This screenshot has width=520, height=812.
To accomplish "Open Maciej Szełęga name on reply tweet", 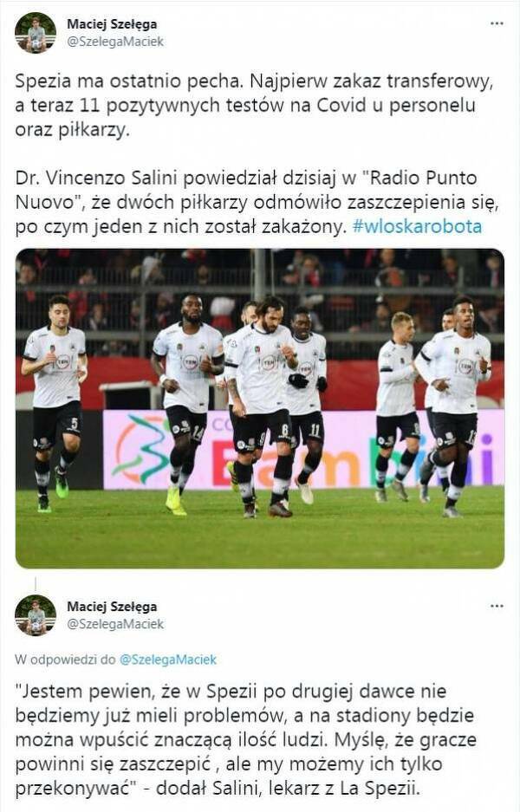I will pyautogui.click(x=112, y=607).
